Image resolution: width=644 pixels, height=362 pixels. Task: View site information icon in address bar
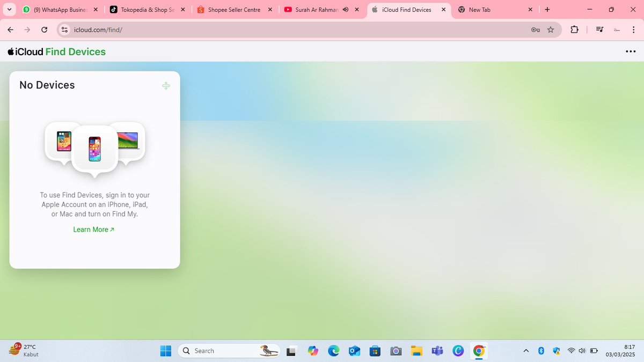[64, 29]
